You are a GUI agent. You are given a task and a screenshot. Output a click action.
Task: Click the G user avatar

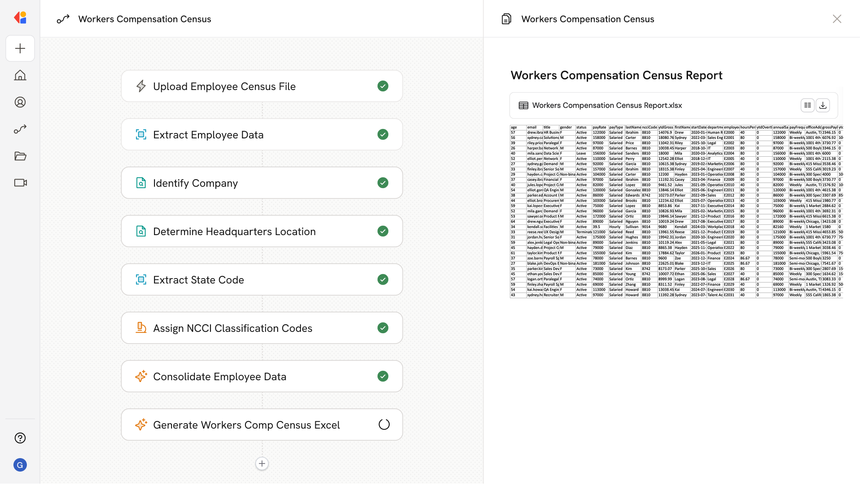coord(20,465)
